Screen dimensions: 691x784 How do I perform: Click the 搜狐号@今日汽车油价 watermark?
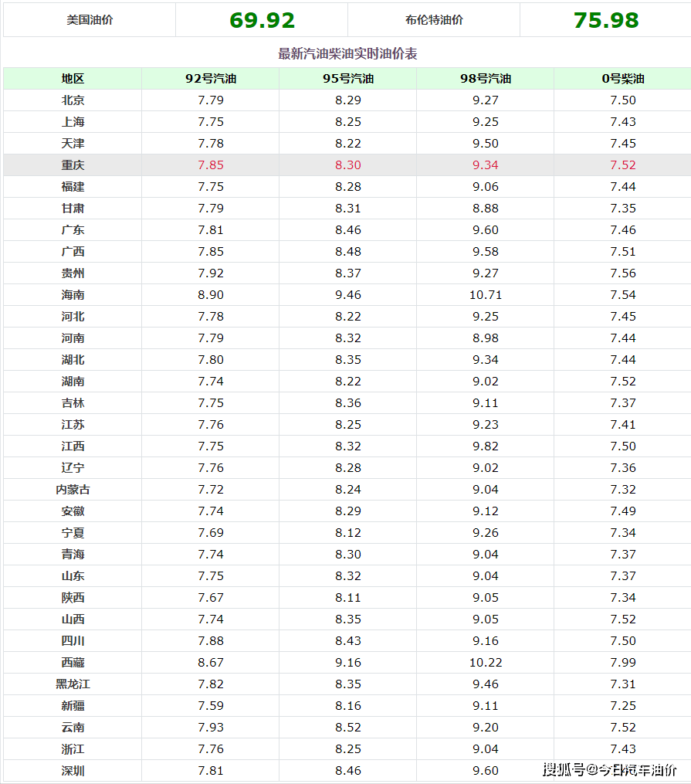[x=610, y=769]
